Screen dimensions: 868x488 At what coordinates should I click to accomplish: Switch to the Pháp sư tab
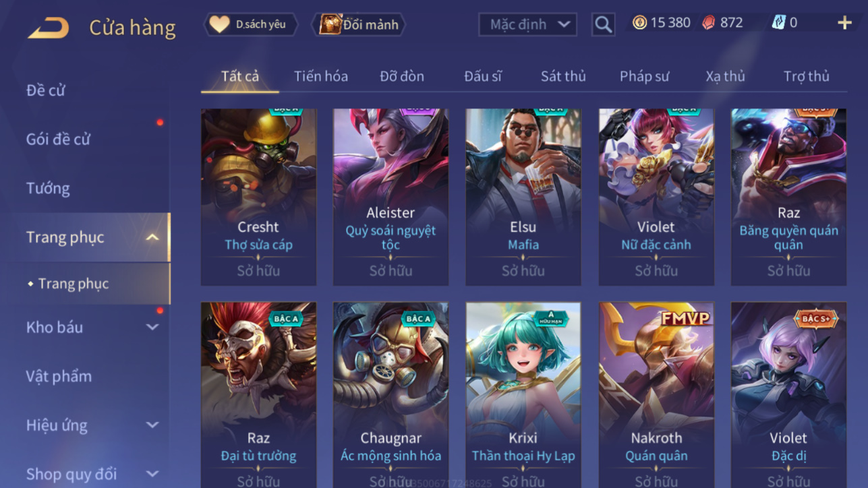[x=644, y=76]
